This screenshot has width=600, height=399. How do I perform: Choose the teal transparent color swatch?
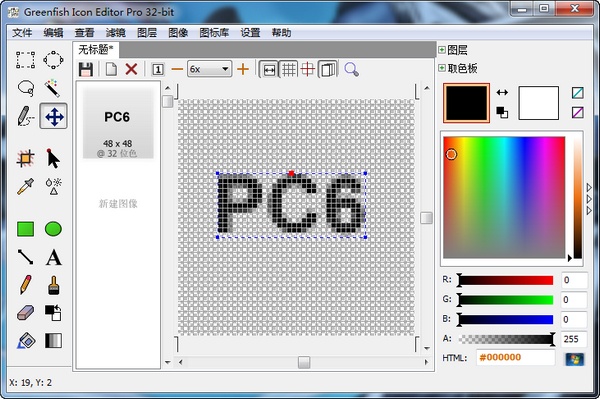pos(578,93)
